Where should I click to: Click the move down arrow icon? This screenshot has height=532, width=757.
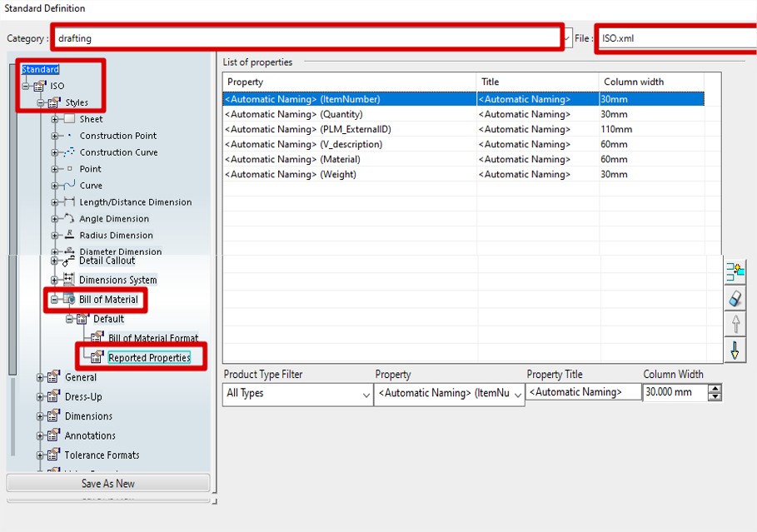(x=735, y=351)
